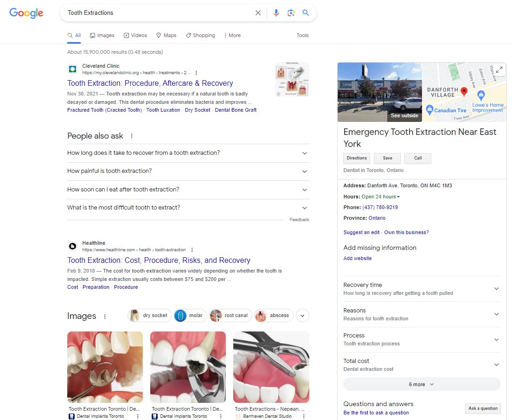Switch to the Maps tab
Screen dimensions: 512x420
click(166, 35)
